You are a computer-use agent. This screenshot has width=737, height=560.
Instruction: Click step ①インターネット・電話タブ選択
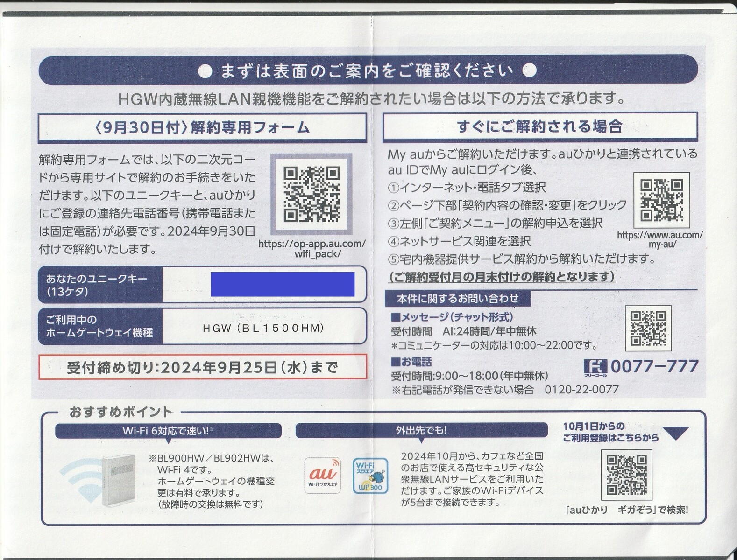click(x=467, y=188)
